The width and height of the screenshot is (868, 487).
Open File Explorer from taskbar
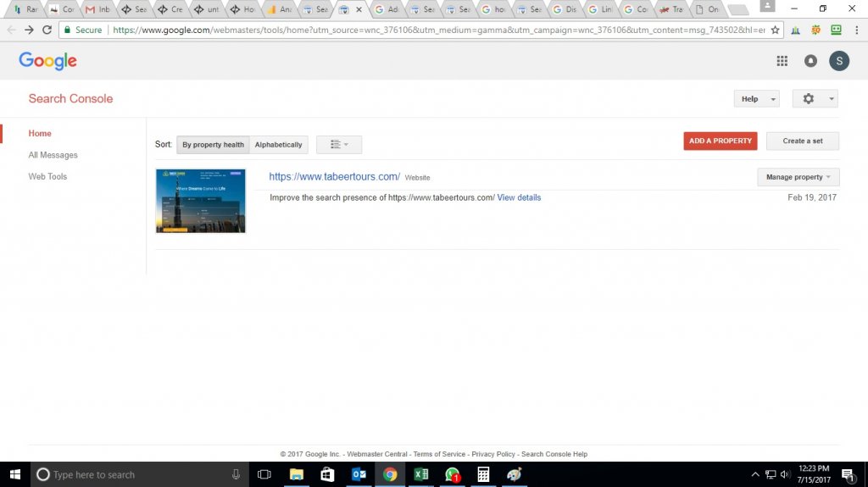(297, 474)
